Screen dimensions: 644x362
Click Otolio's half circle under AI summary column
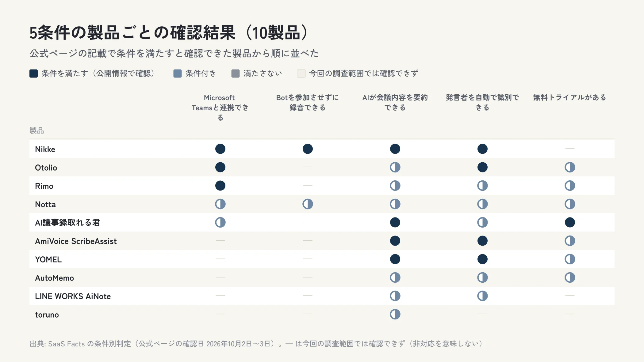[x=395, y=167]
